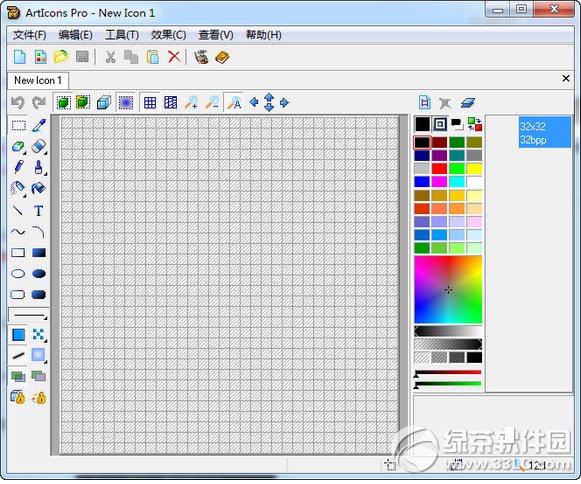This screenshot has width=581, height=484.
Task: Click inside the rainbow color spectrum
Action: tap(448, 289)
